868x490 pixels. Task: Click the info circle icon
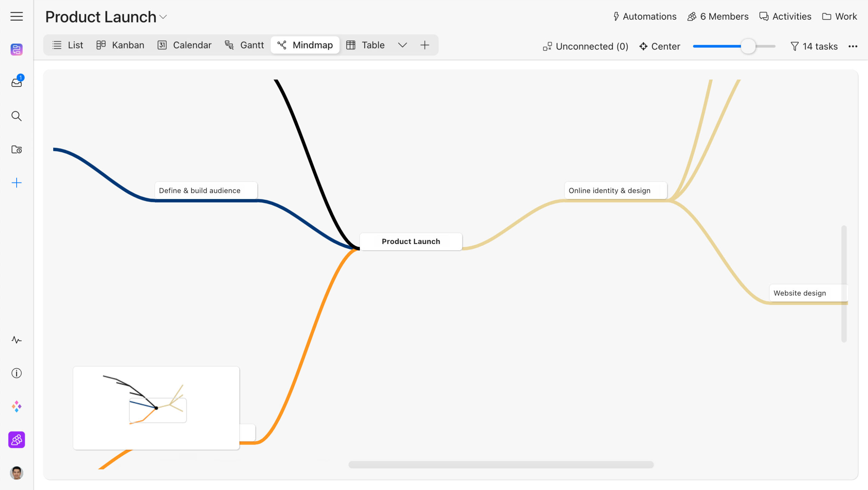[x=16, y=373]
